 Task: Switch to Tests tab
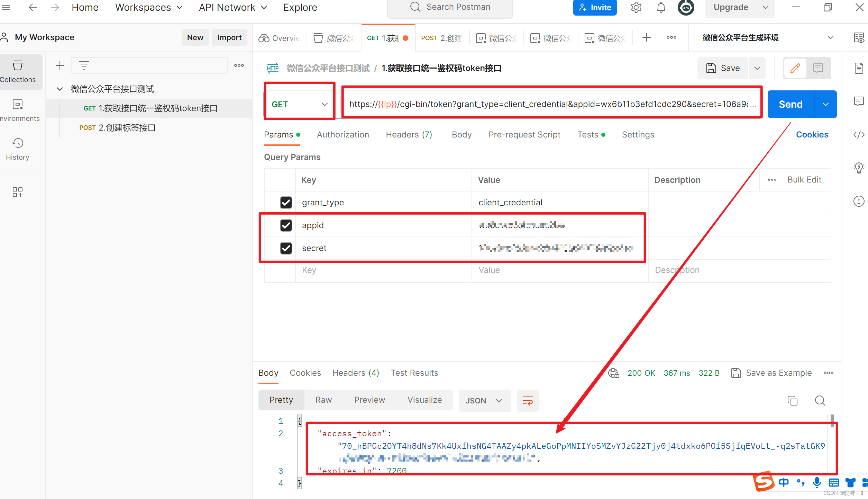[x=591, y=134]
